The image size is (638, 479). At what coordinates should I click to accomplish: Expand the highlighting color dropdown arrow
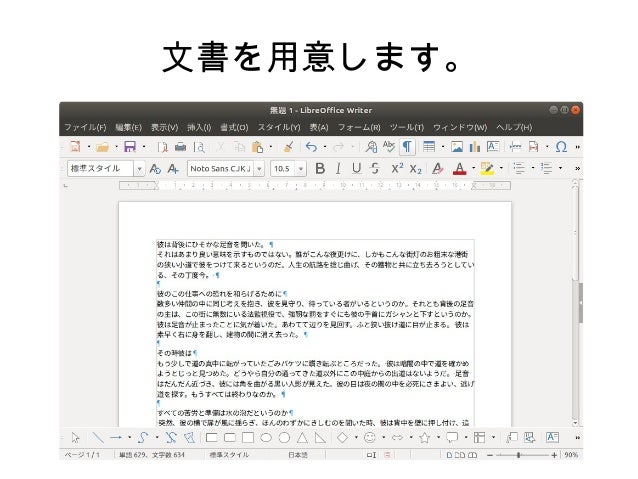click(x=501, y=168)
